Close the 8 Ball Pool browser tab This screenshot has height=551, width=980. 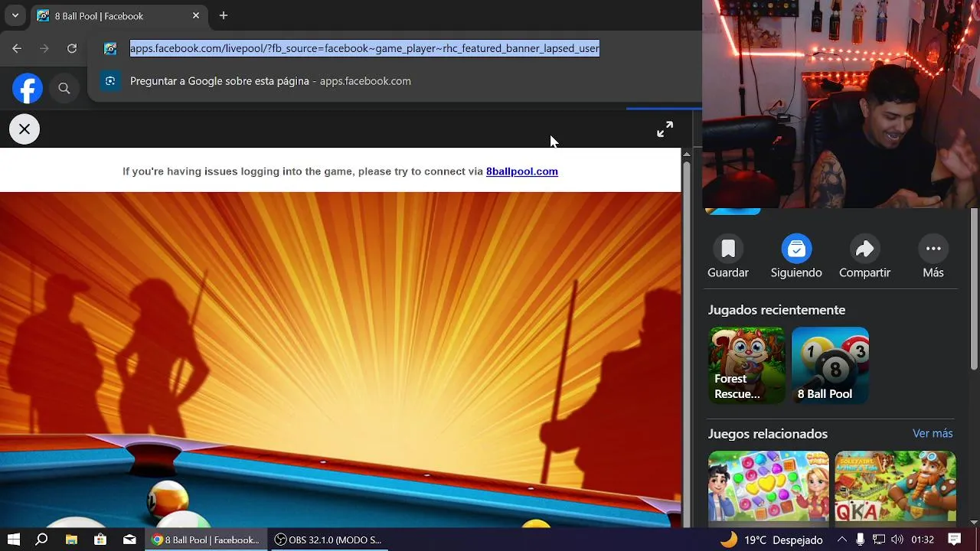click(196, 15)
